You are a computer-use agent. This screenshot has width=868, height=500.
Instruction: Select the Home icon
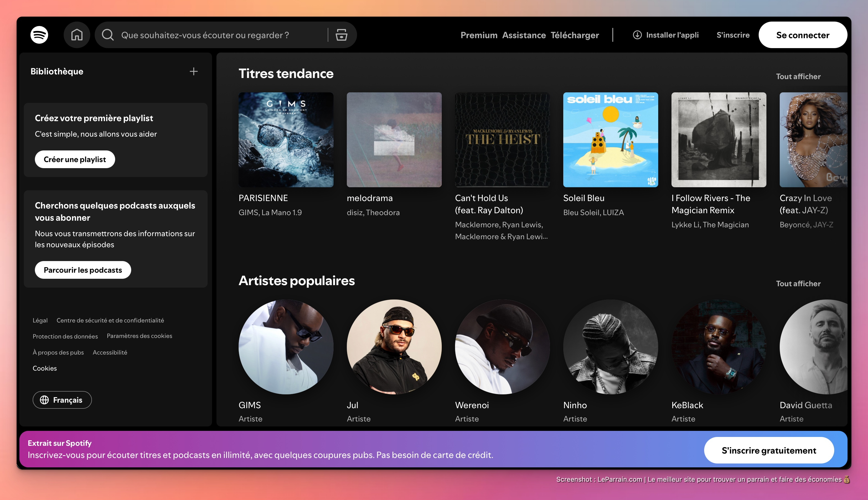(x=77, y=35)
